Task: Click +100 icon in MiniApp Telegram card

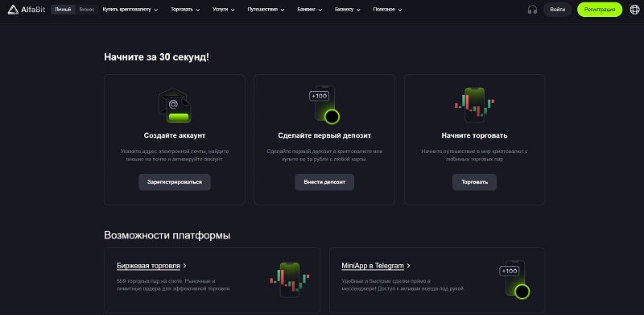Action: coord(514,280)
